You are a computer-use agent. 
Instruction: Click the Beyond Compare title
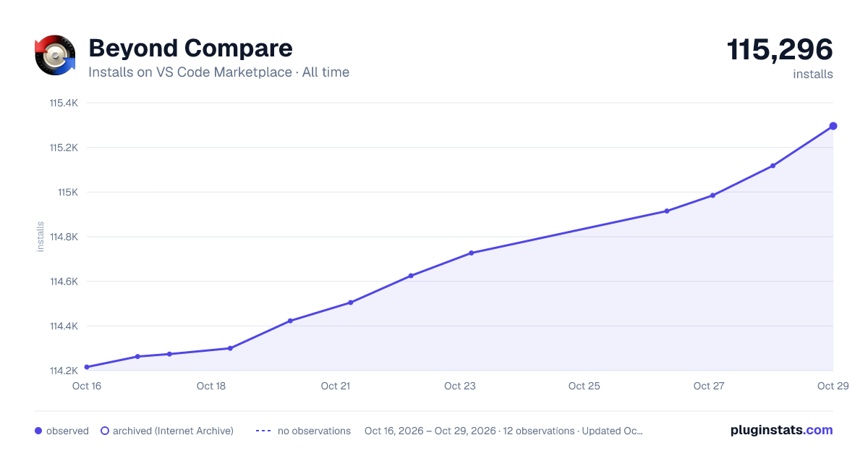tap(190, 48)
